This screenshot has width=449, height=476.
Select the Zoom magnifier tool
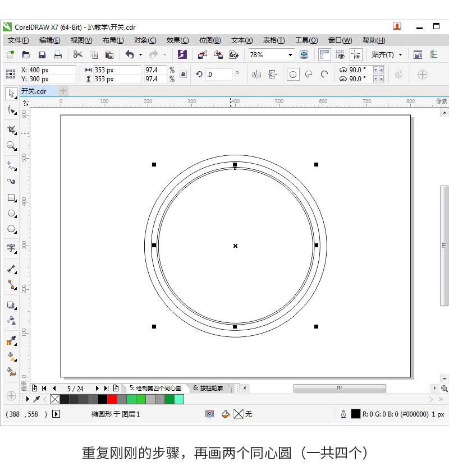tap(12, 146)
